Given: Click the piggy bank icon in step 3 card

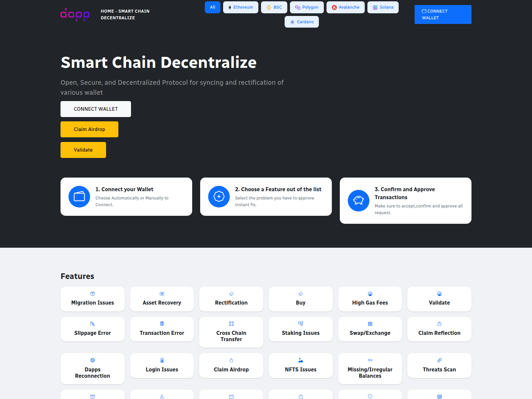Looking at the screenshot, I should (x=358, y=200).
